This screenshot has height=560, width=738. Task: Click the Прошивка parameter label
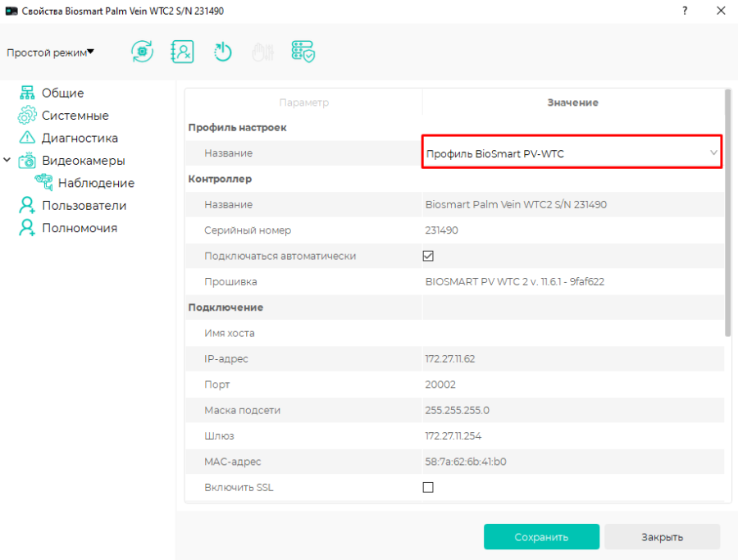point(230,281)
